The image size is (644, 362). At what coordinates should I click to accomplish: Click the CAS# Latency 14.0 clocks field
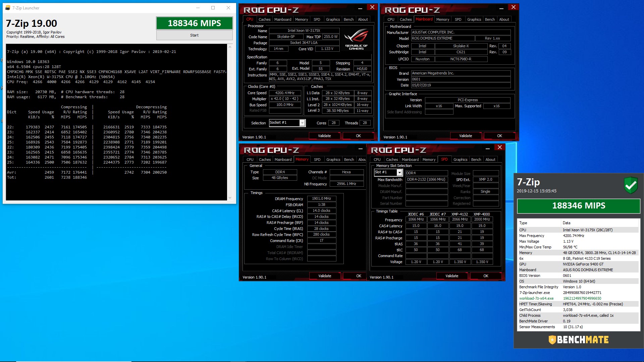(321, 210)
